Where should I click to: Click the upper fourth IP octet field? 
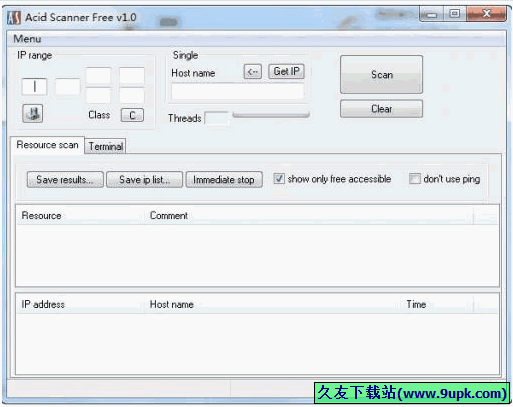pos(132,75)
